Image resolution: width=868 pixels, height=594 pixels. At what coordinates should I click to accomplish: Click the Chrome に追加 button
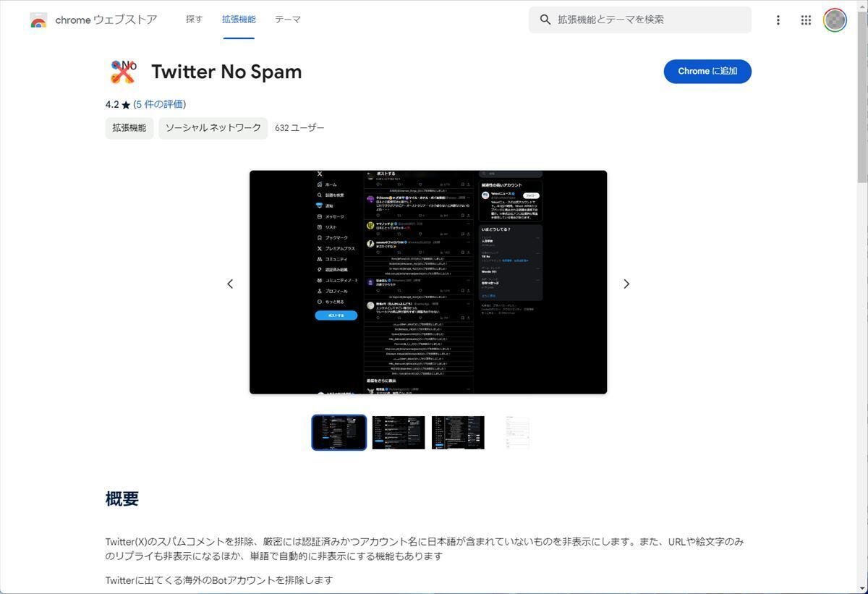707,71
